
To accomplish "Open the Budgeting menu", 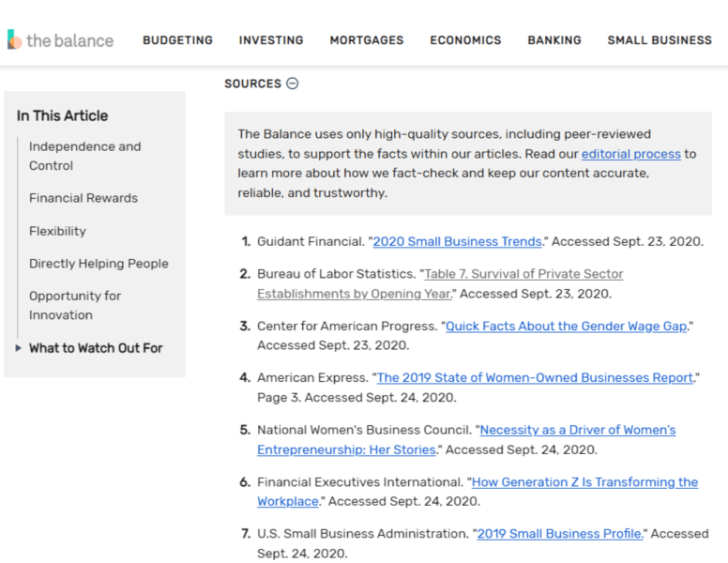I will (177, 40).
